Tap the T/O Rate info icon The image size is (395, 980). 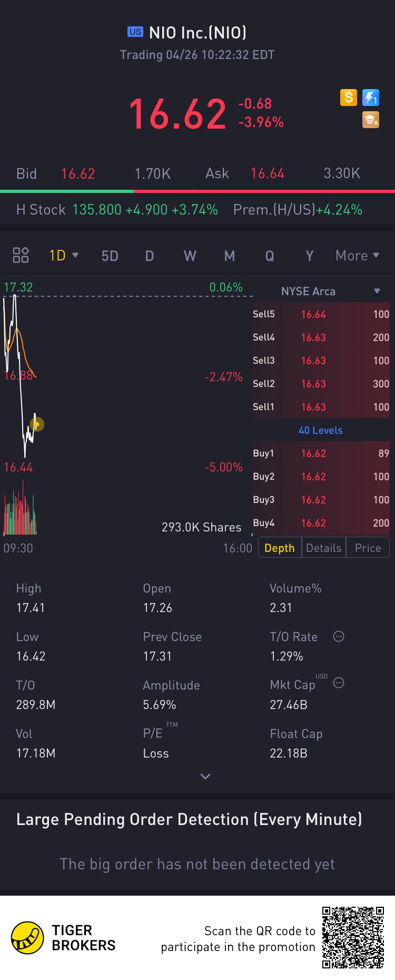click(x=339, y=636)
